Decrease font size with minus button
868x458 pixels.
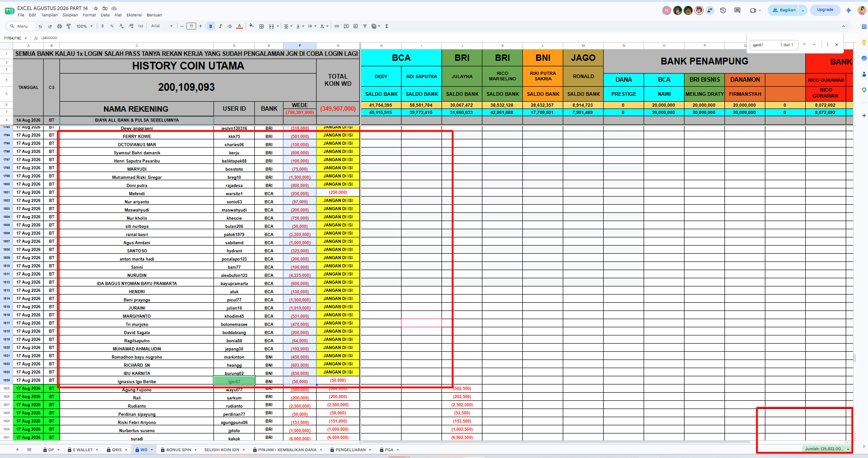point(182,26)
